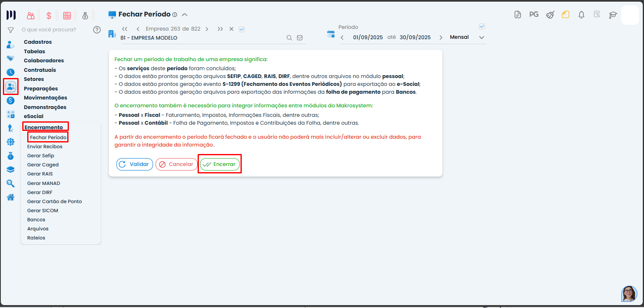Viewport: 644px width, 308px height.
Task: Open the notifications bell
Action: click(x=581, y=15)
